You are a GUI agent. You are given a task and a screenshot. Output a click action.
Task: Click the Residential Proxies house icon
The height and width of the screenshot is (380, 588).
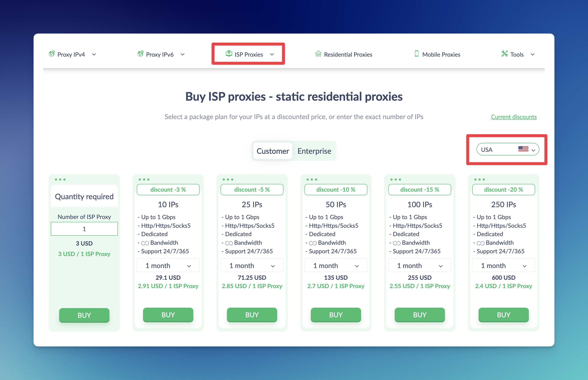pyautogui.click(x=318, y=54)
